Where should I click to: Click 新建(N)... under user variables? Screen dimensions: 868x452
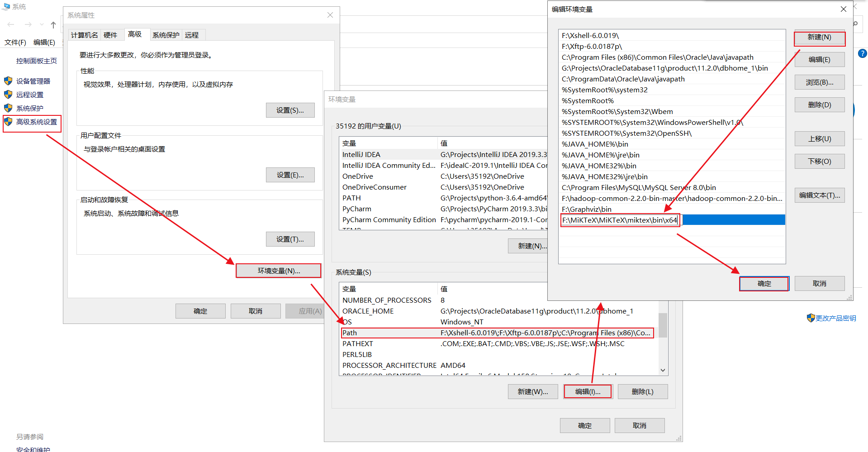click(x=528, y=246)
